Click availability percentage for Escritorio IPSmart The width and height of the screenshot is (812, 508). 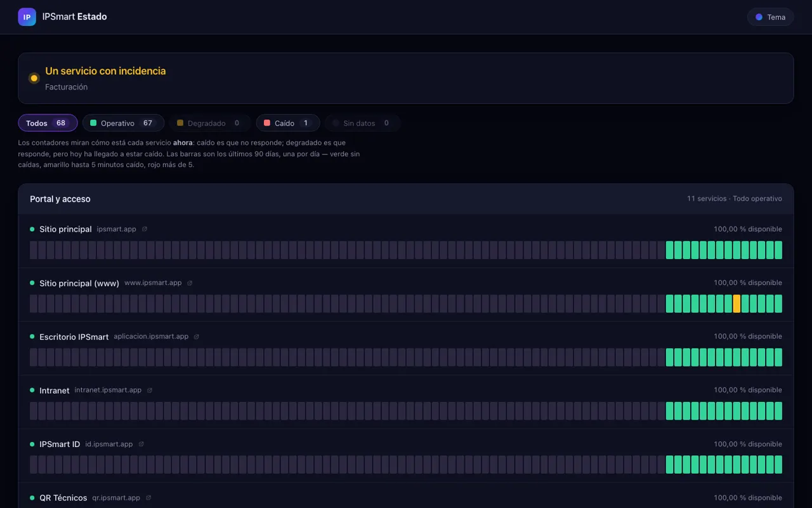click(748, 337)
